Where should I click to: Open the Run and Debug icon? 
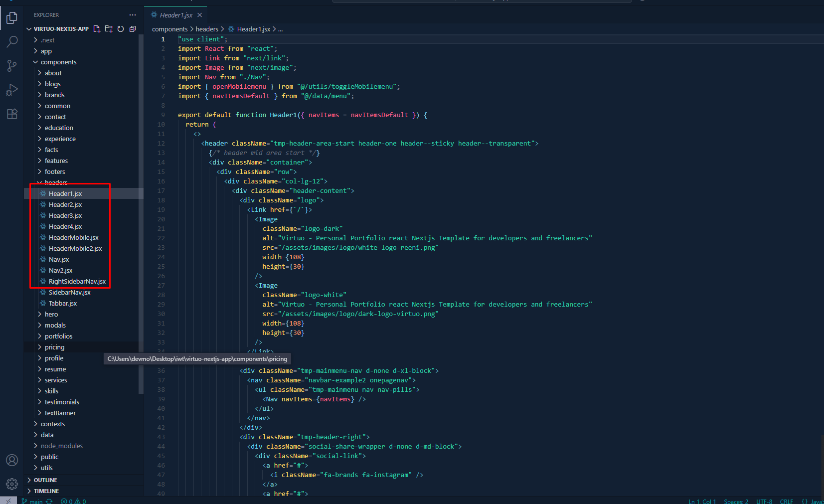point(12,90)
